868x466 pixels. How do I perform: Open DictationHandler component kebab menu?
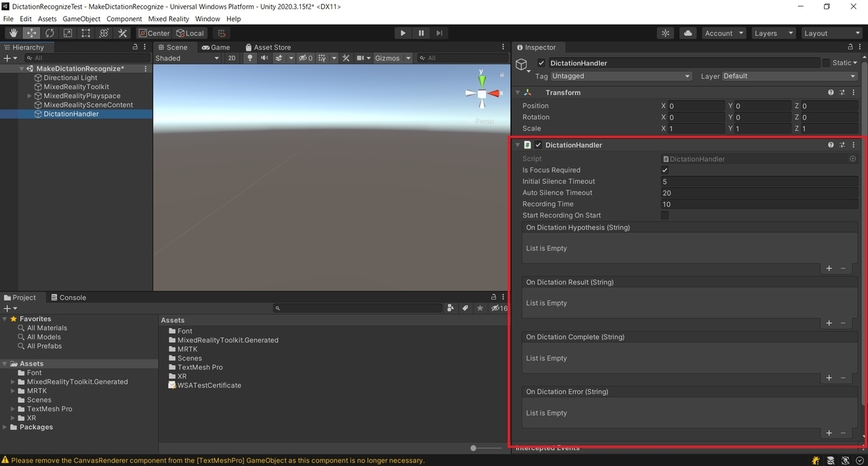[854, 145]
